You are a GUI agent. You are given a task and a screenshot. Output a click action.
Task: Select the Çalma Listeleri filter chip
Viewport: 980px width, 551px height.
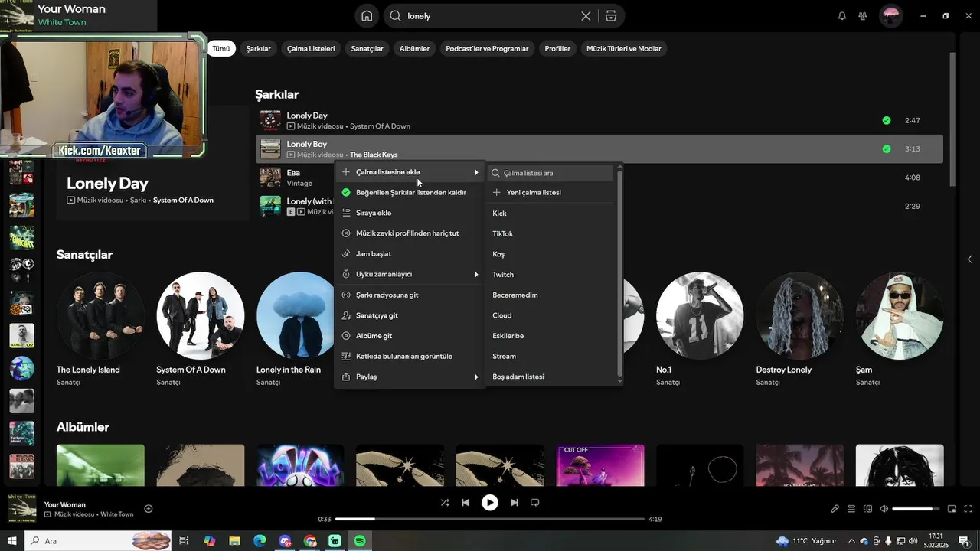pyautogui.click(x=311, y=48)
